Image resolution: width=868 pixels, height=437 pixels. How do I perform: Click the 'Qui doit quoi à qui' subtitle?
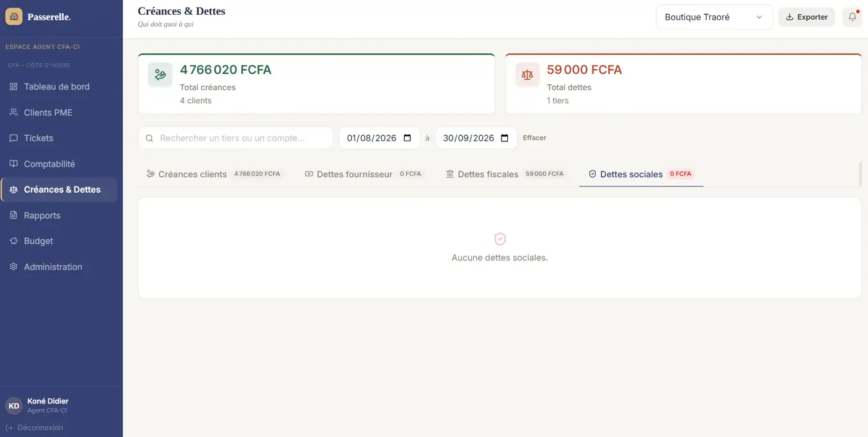166,24
